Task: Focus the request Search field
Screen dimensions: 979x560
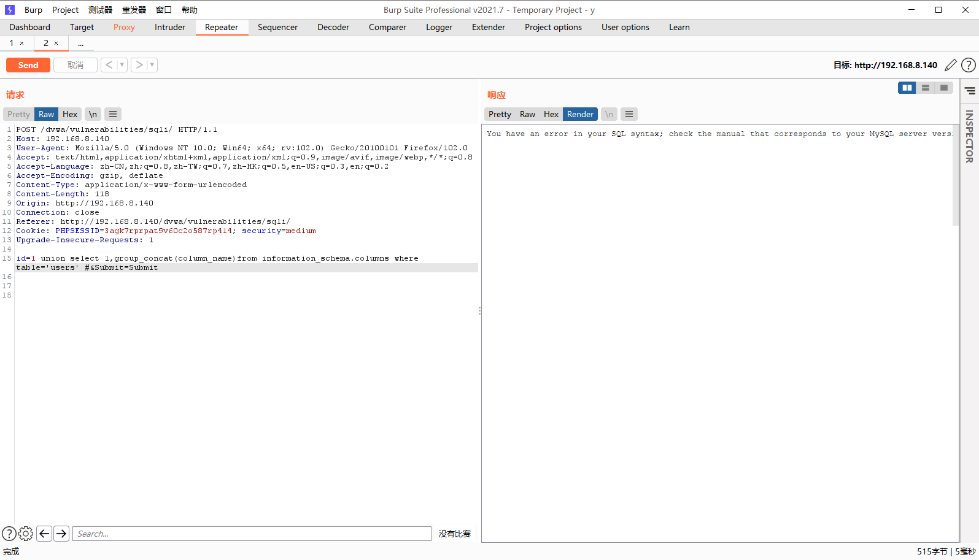Action: pos(252,534)
